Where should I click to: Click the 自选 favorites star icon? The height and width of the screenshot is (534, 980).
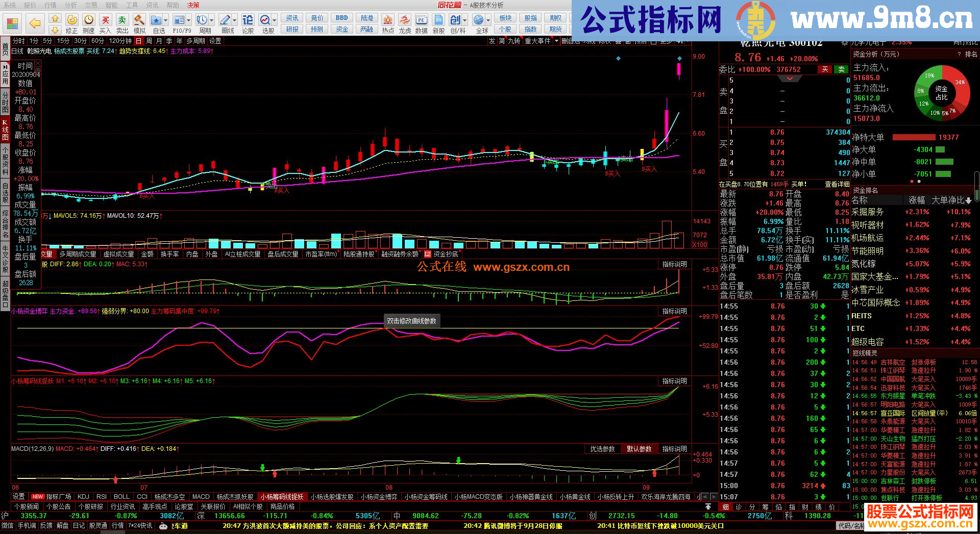pos(156,20)
